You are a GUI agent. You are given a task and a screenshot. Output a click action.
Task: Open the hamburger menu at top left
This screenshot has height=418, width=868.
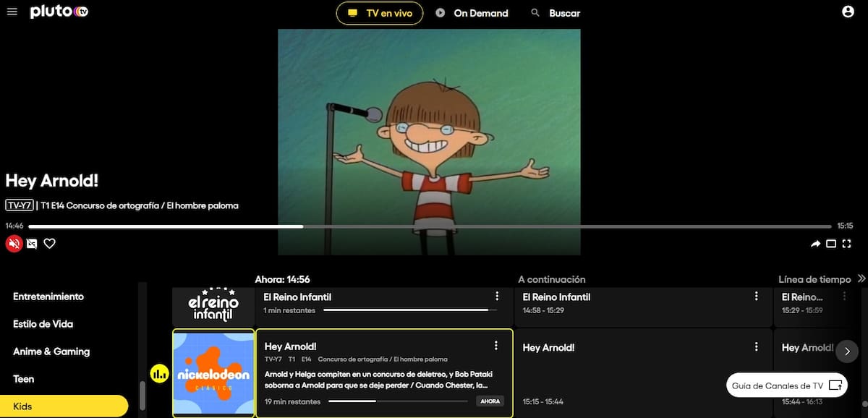click(x=12, y=12)
